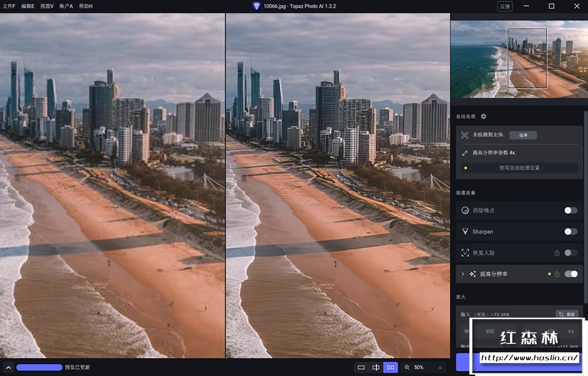
Task: Click the zoom magnifier icon
Action: (407, 367)
